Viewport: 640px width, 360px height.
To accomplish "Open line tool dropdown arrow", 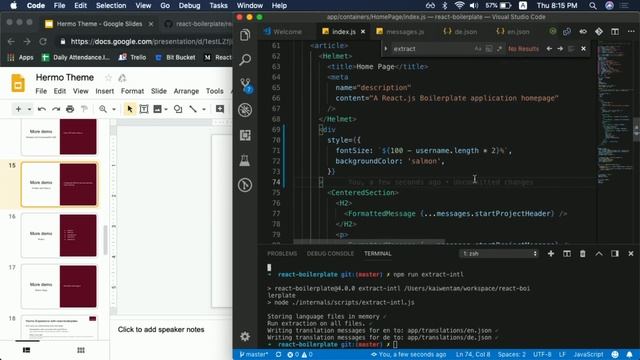I will coord(204,109).
